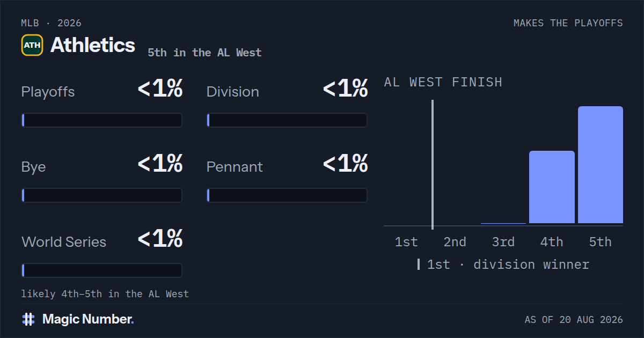Screen dimensions: 644x338
Task: Click the Magic Number hash icon
Action: pyautogui.click(x=28, y=319)
